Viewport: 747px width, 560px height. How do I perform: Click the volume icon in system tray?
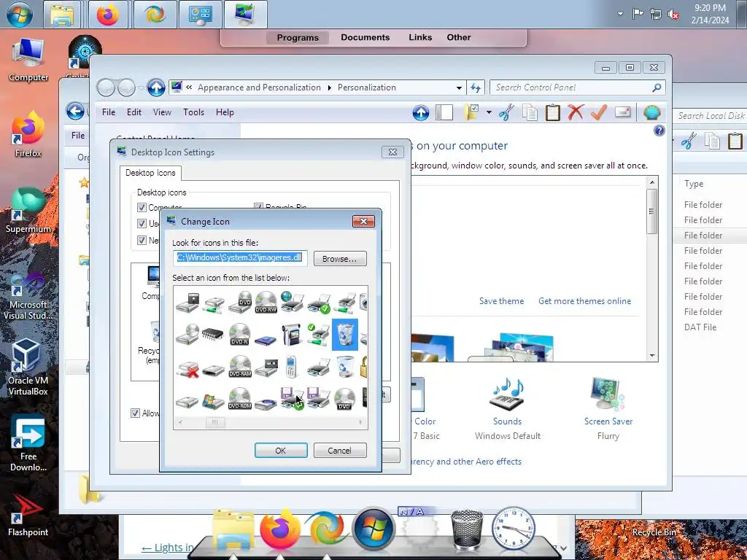coord(673,15)
